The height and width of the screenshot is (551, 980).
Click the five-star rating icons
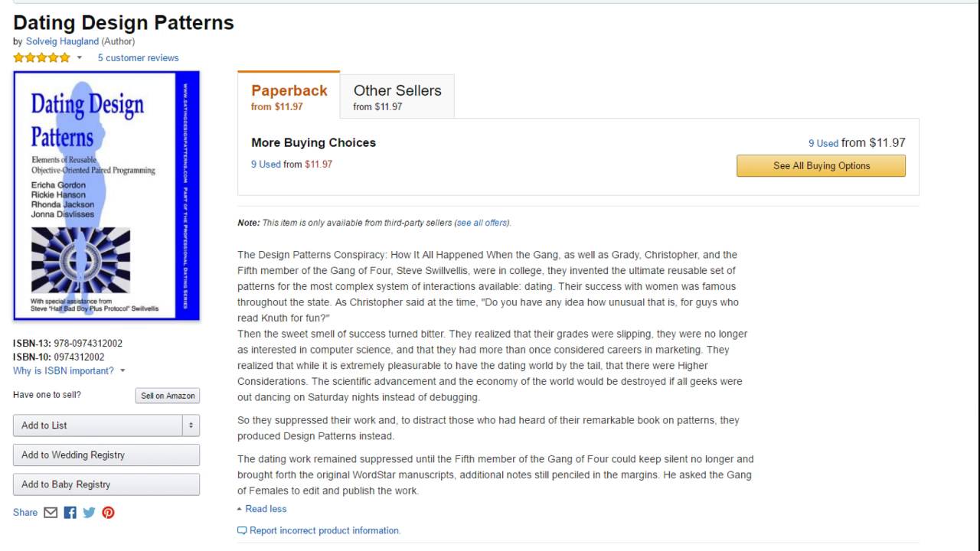point(41,58)
